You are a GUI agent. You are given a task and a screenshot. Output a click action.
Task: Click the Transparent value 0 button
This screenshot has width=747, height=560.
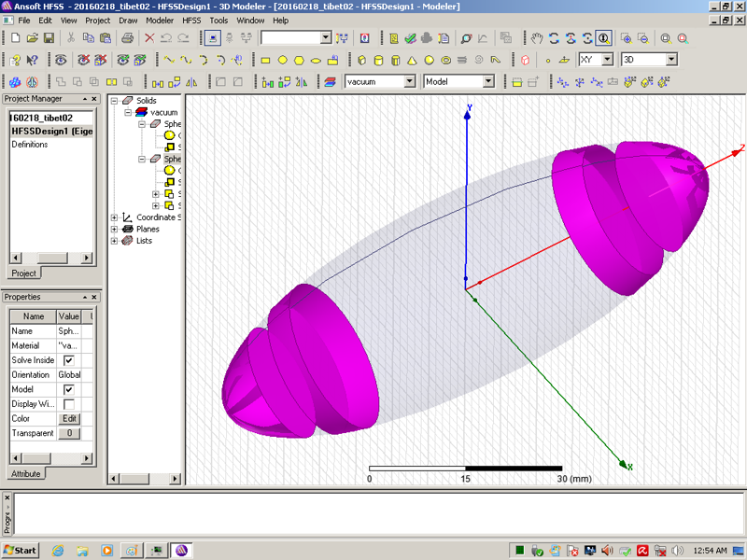point(68,434)
